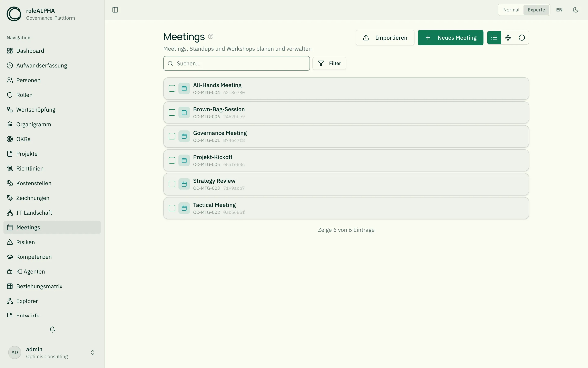Open Risiken in navigation
Screen dimensions: 588x368
52,242
